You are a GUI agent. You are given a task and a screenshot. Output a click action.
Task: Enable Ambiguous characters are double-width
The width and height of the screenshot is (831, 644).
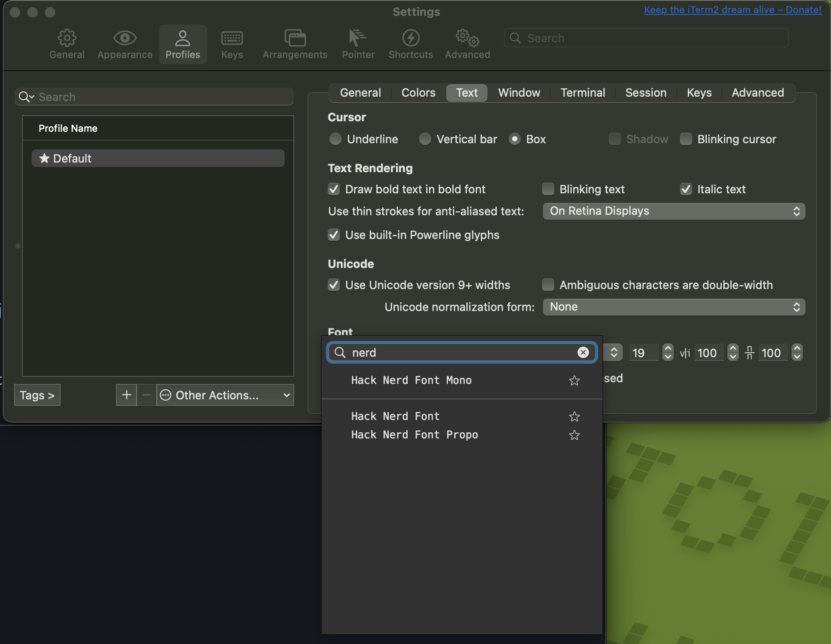pos(548,285)
